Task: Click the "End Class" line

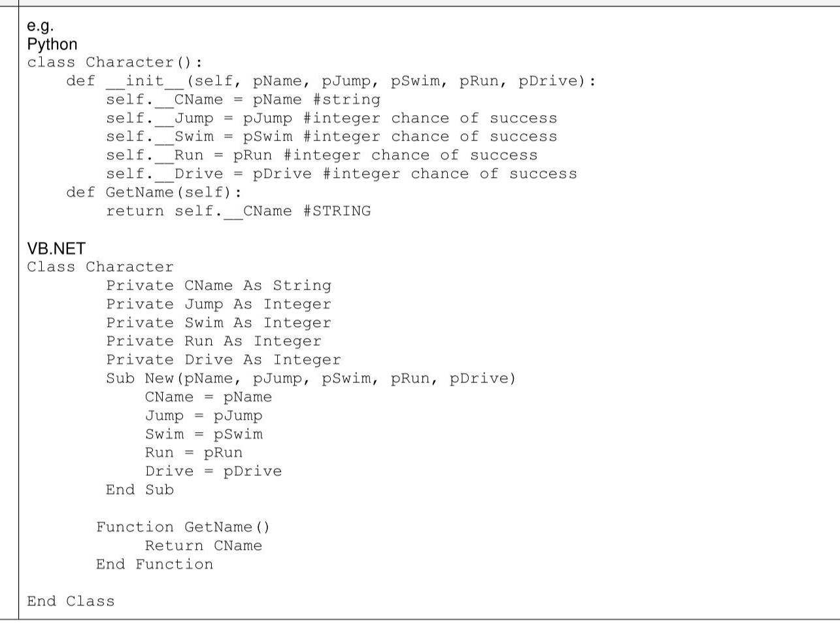Action: tap(71, 601)
